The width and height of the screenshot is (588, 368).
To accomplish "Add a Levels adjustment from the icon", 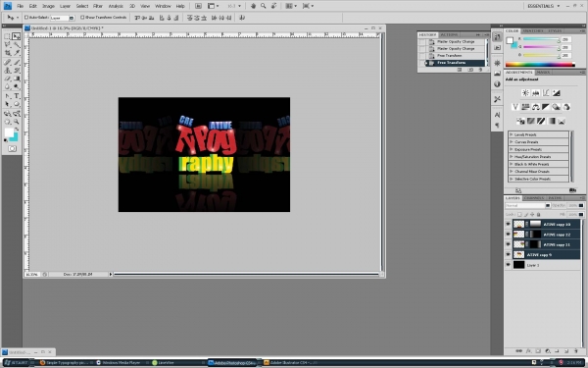I will (535, 93).
